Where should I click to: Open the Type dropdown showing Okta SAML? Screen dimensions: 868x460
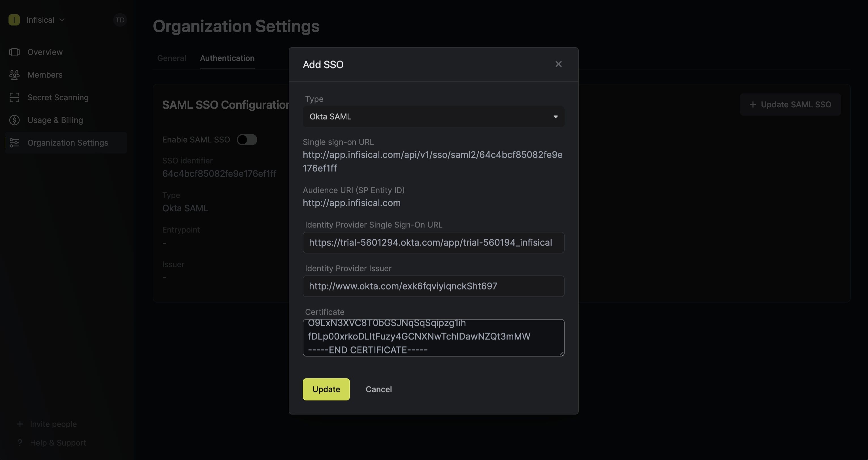click(x=433, y=117)
